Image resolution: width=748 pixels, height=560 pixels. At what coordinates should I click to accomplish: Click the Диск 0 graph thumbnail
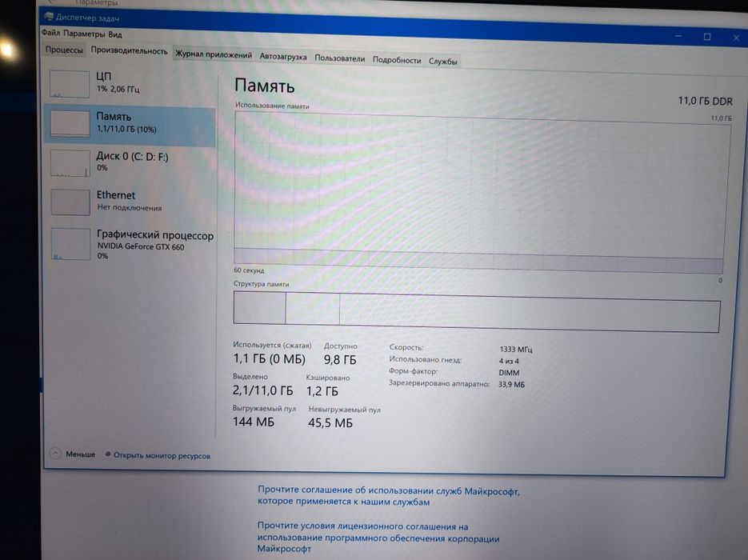70,163
